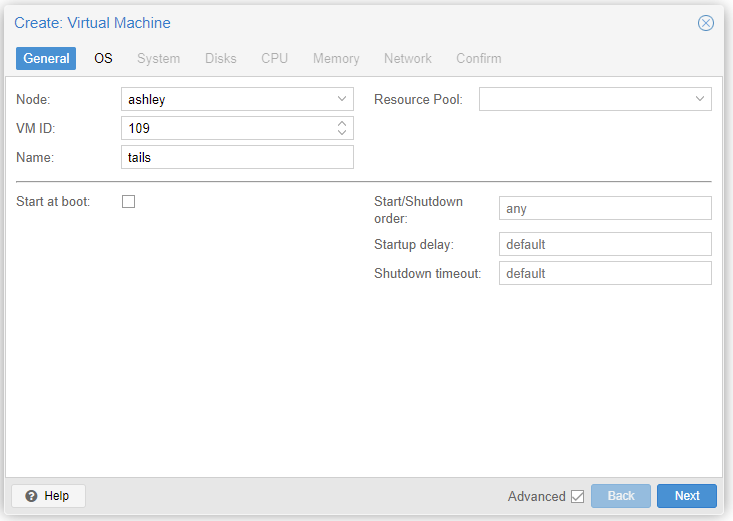Screen dimensions: 733x521
Task: Switch to the Memory tab
Action: point(336,58)
